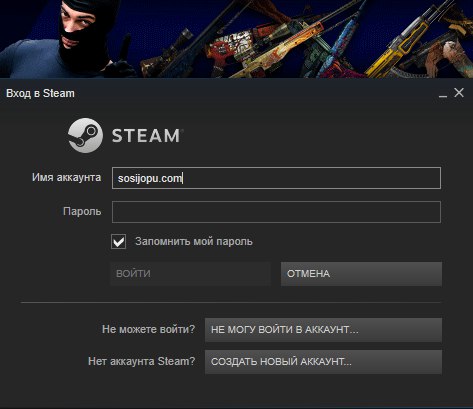Minimize the Steam login window
The height and width of the screenshot is (409, 473).
(x=443, y=94)
